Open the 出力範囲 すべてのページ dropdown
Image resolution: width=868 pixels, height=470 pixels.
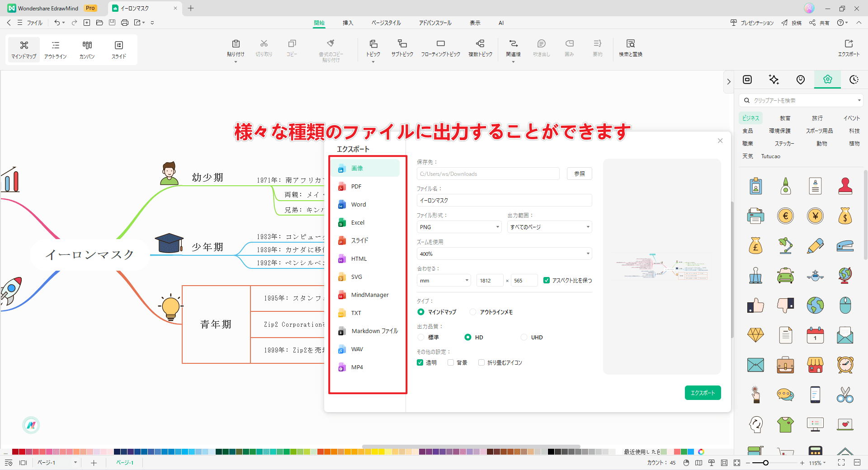pos(550,227)
